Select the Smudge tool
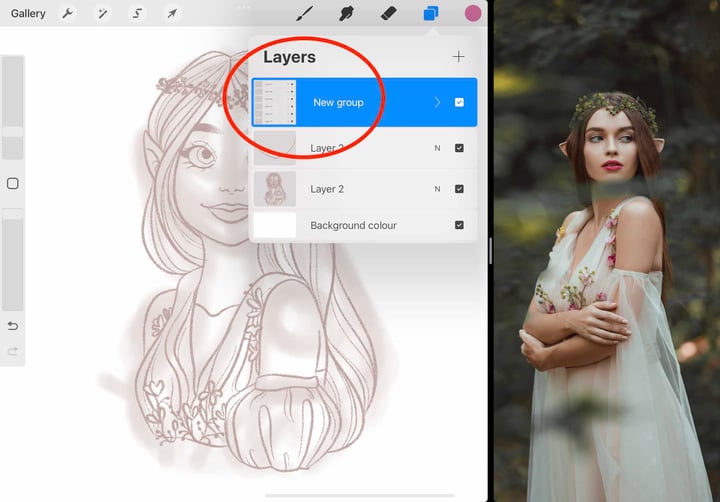Image resolution: width=720 pixels, height=502 pixels. coord(346,13)
